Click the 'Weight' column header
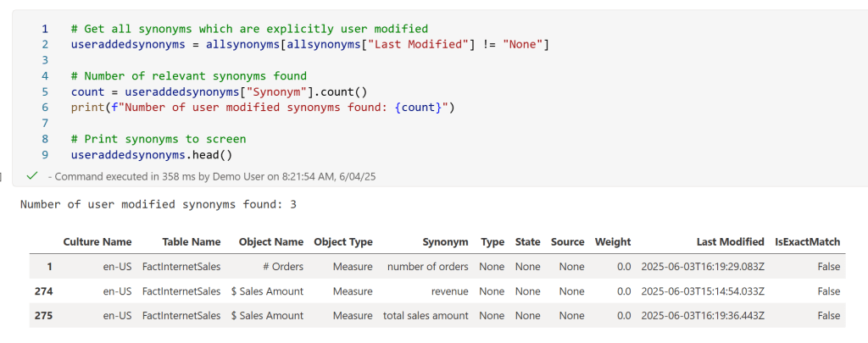Image resolution: width=868 pixels, height=343 pixels. 613,241
